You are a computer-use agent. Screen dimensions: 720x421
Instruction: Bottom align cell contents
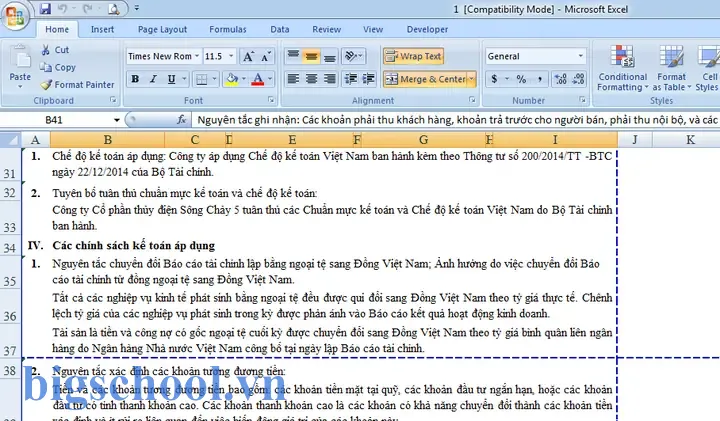coord(329,56)
